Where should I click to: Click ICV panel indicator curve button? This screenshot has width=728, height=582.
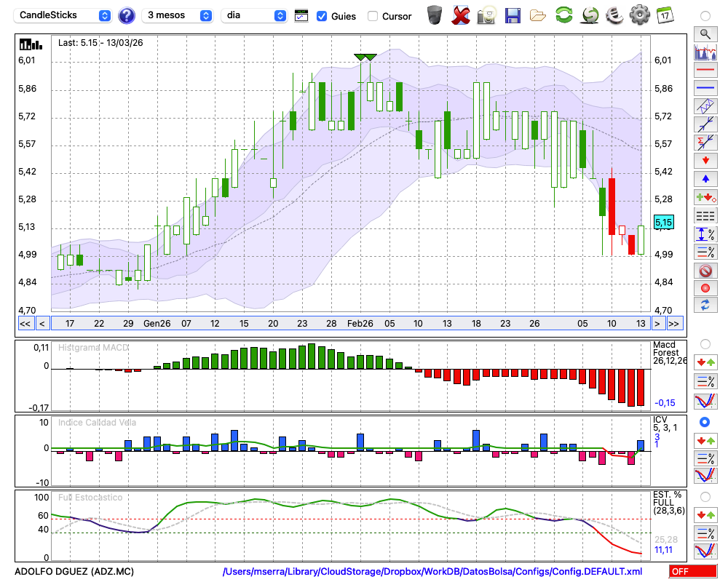coord(705,476)
